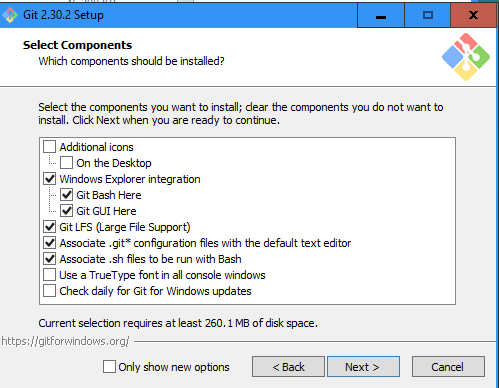Toggle Associate .sh files with Bash
The image size is (499, 388).
[50, 259]
